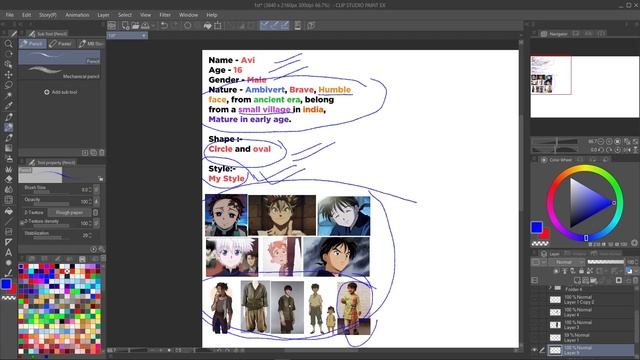Click the Delete layer trash icon

point(636,280)
